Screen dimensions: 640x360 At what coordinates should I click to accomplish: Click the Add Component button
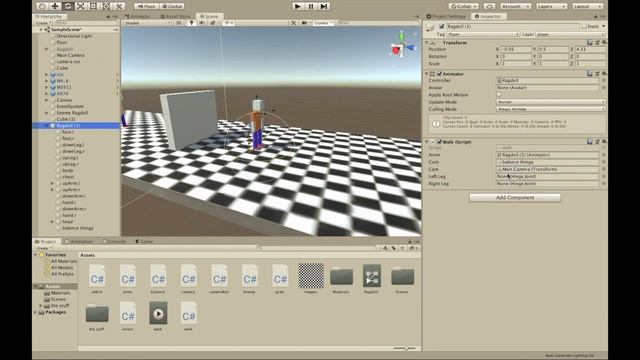[515, 198]
